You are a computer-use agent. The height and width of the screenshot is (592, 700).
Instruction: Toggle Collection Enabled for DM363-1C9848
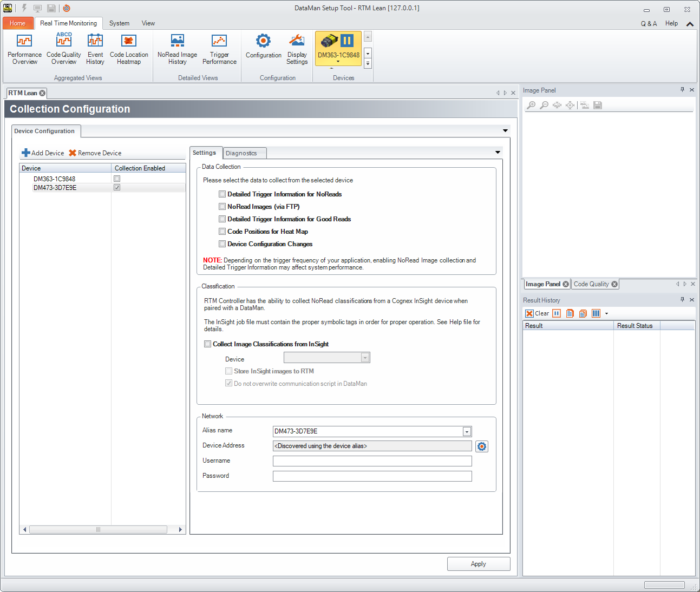point(117,179)
